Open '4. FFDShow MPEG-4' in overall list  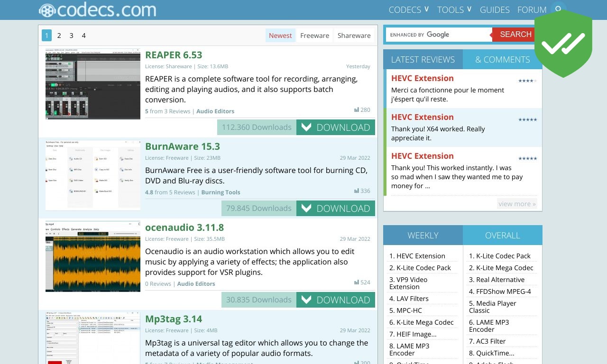point(500,291)
